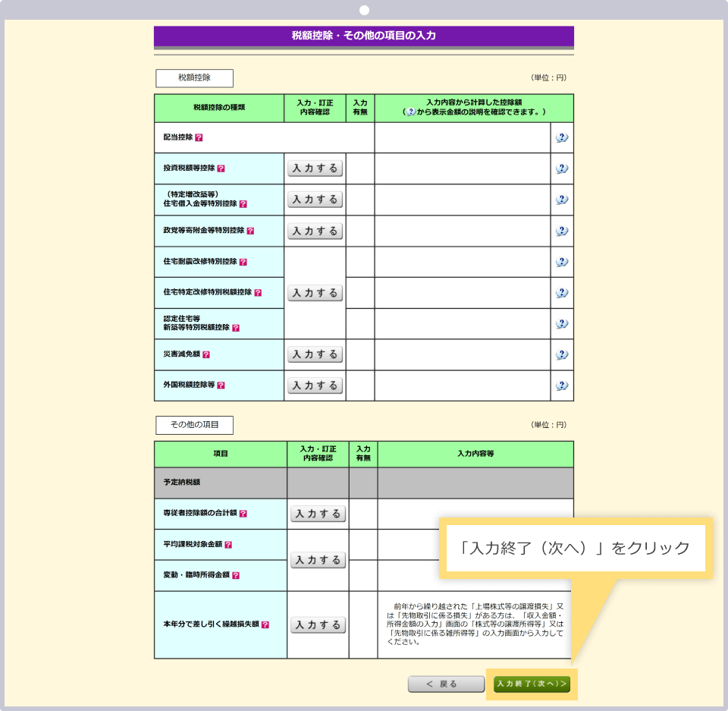Click blue explanation bubble in 住宅耐震改修特別控除 row
Screen dimensions: 728x711
pos(562,262)
